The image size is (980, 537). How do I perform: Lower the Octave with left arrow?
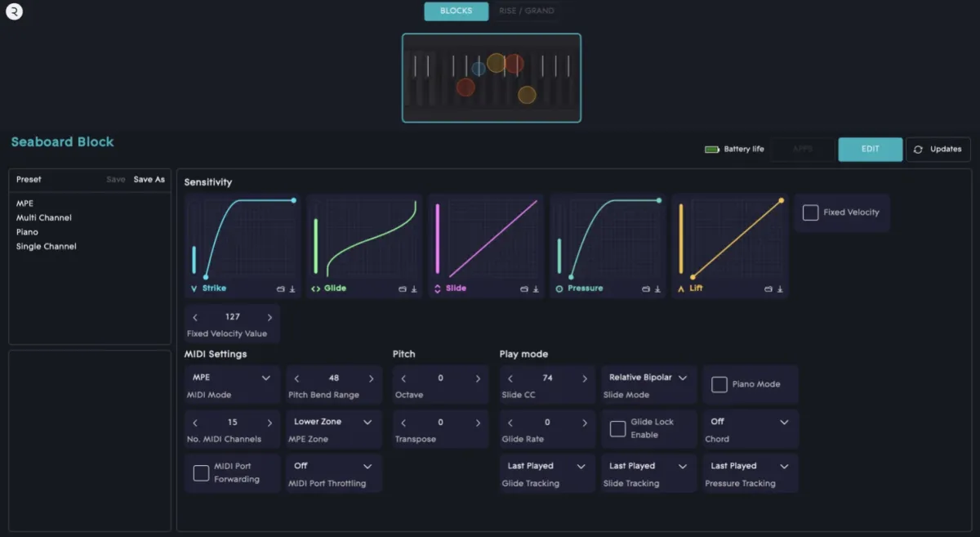point(403,378)
